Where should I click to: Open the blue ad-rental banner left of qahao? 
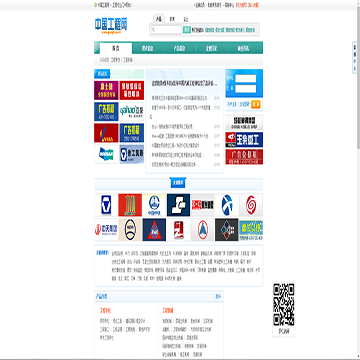pos(106,112)
